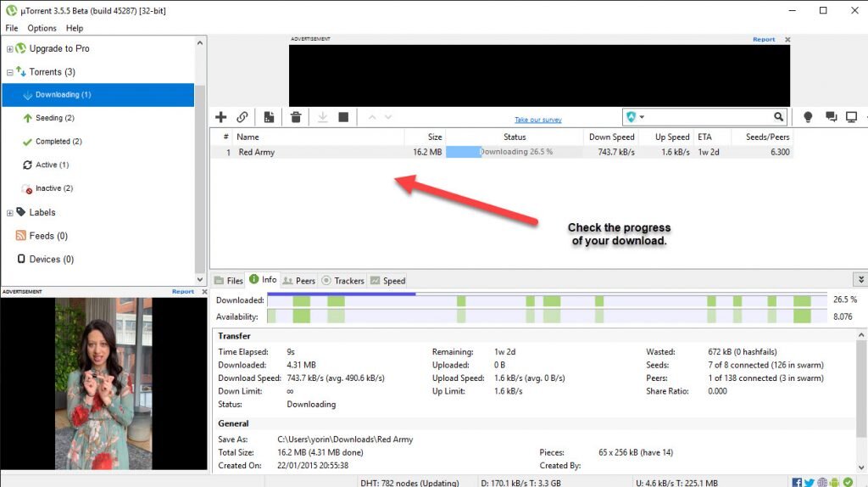Click the Downloaded pieces bar
Viewport: 868px width, 487px height.
[x=547, y=300]
